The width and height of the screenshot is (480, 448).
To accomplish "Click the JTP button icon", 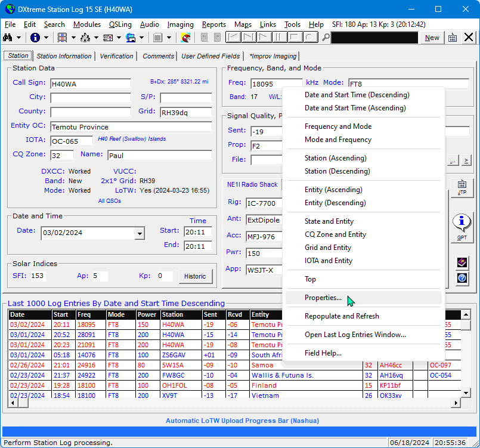I will pyautogui.click(x=462, y=188).
